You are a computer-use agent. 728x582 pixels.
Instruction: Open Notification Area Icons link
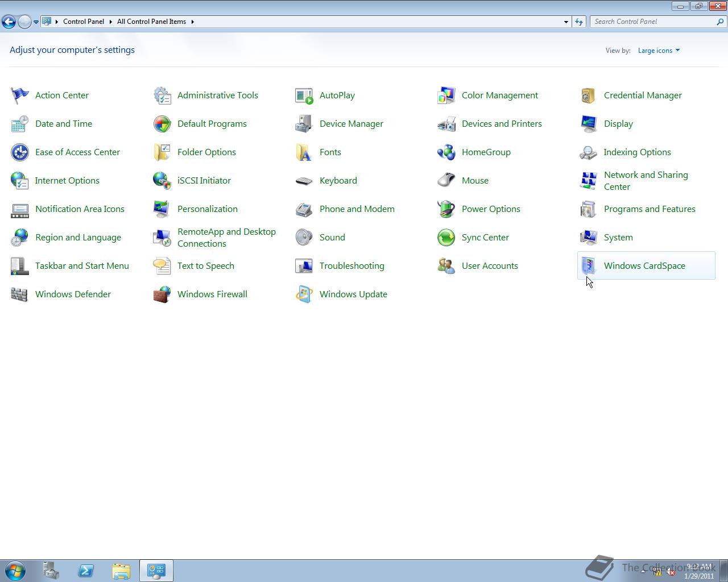coord(80,209)
